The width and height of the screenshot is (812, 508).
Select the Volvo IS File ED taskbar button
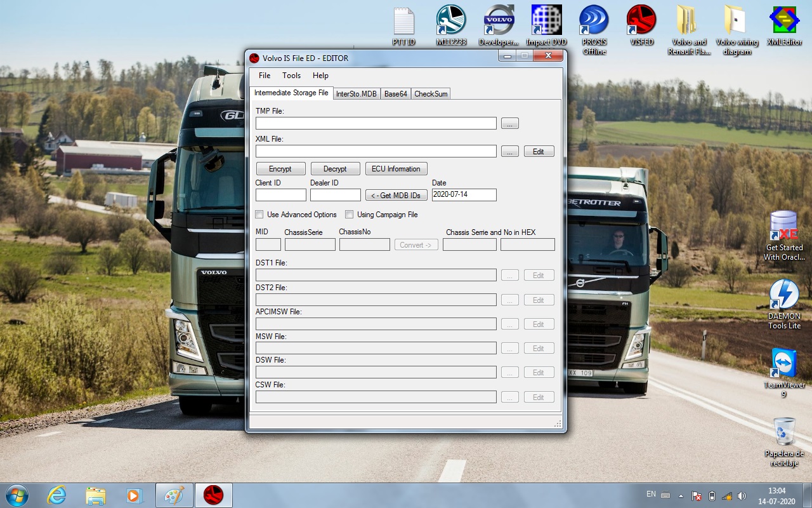(x=214, y=495)
